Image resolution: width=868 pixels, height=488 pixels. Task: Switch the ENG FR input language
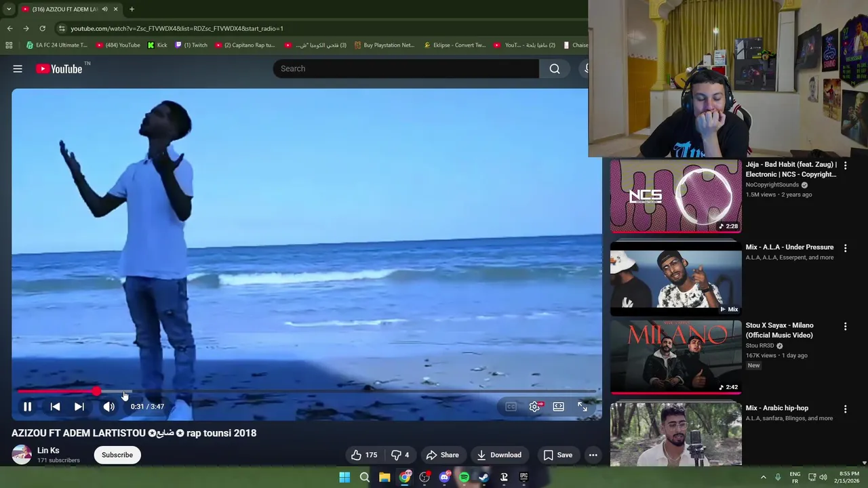pos(795,477)
